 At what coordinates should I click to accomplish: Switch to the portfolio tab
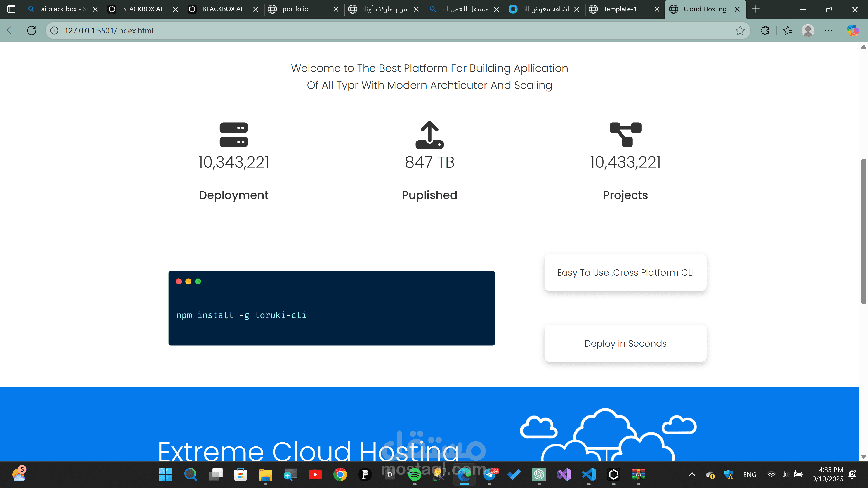point(295,9)
